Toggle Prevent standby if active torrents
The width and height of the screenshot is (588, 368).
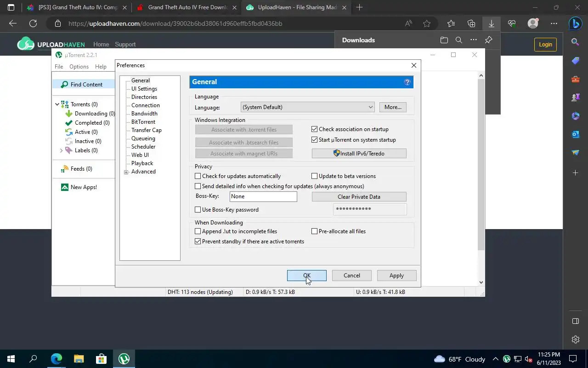(x=198, y=241)
